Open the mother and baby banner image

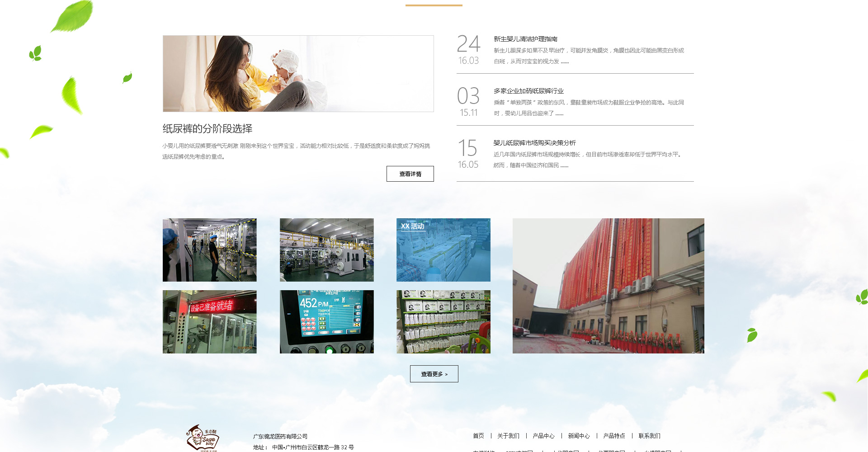pos(298,74)
